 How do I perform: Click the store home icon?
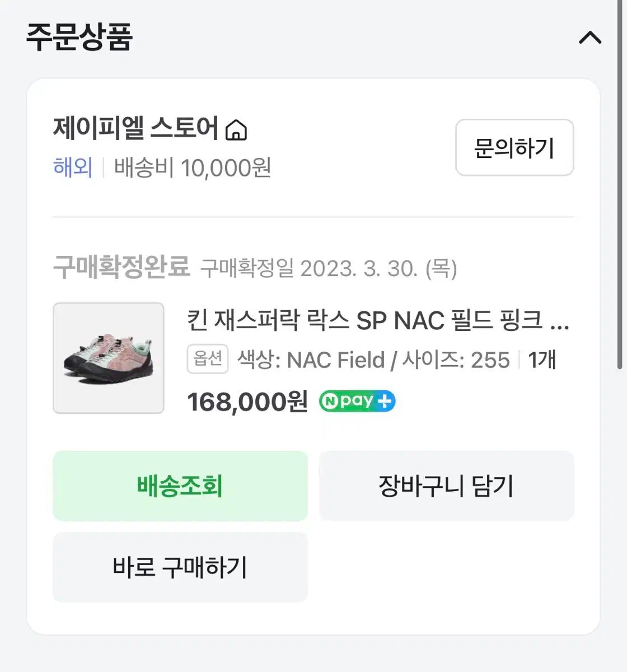(x=236, y=130)
